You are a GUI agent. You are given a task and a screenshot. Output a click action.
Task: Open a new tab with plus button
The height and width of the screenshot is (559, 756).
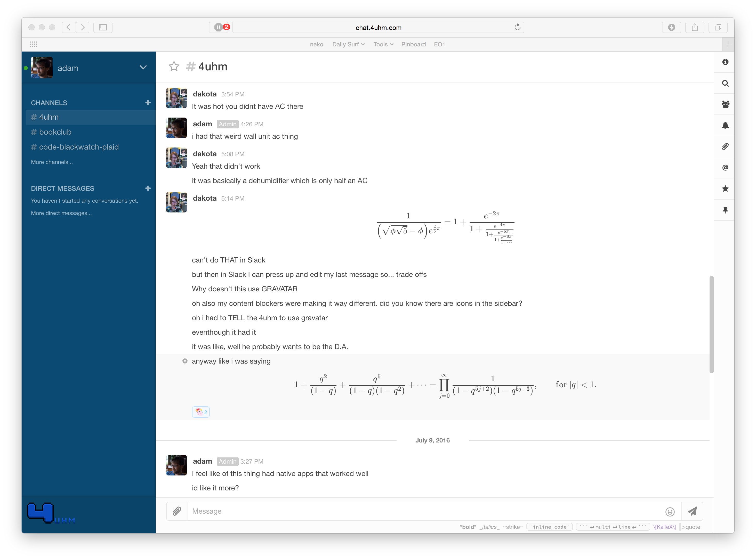728,44
